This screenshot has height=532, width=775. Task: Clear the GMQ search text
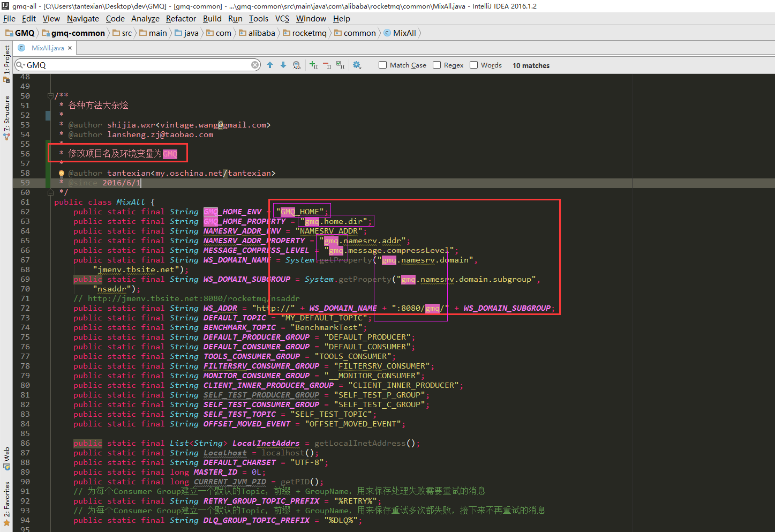[255, 65]
